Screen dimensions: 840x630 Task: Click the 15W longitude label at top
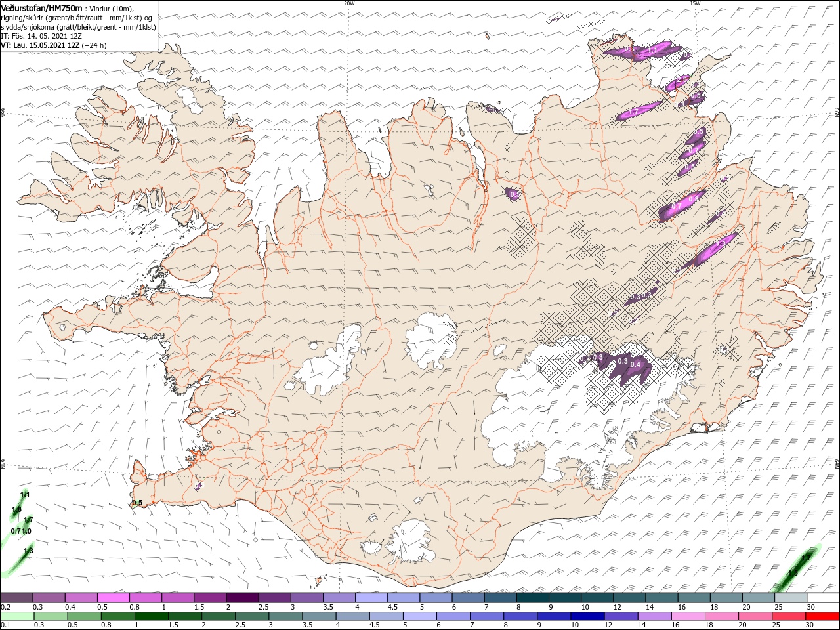point(695,3)
